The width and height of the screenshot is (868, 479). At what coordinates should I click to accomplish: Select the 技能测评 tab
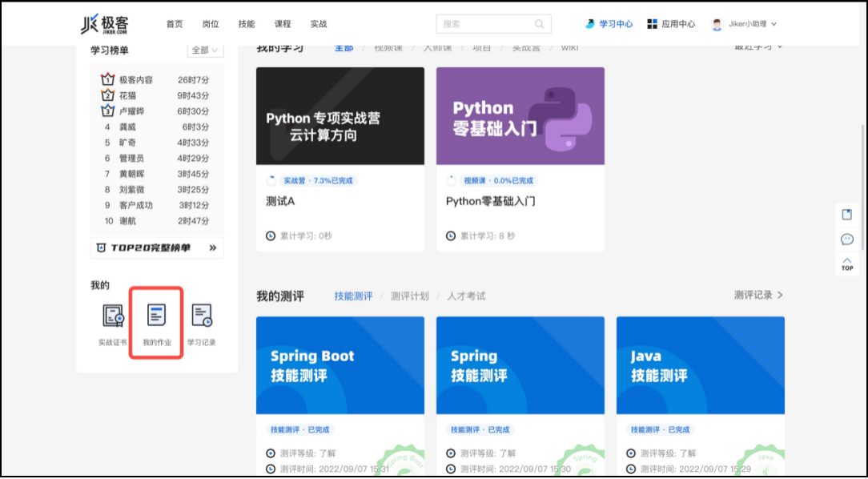[x=353, y=296]
